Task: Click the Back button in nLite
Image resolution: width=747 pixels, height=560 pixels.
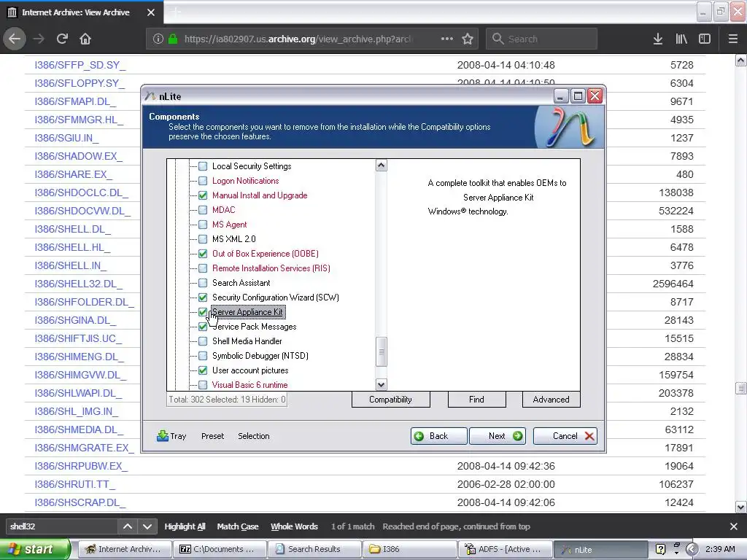Action: pyautogui.click(x=438, y=436)
